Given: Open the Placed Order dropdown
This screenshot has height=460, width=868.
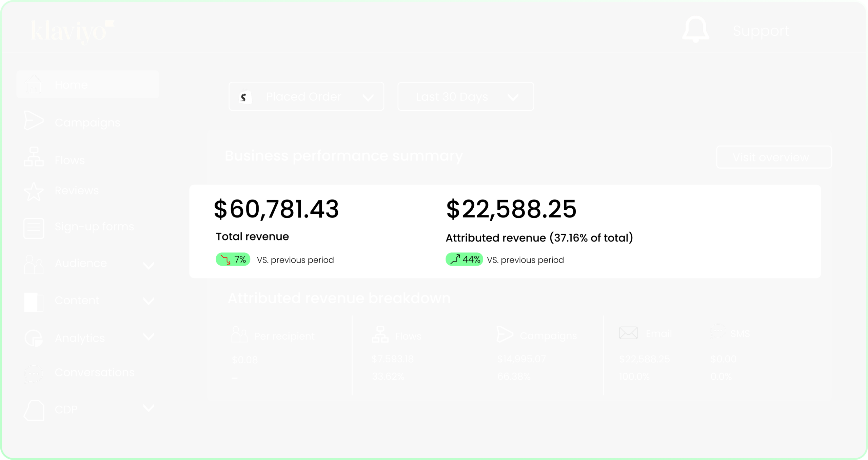Looking at the screenshot, I should pos(306,96).
